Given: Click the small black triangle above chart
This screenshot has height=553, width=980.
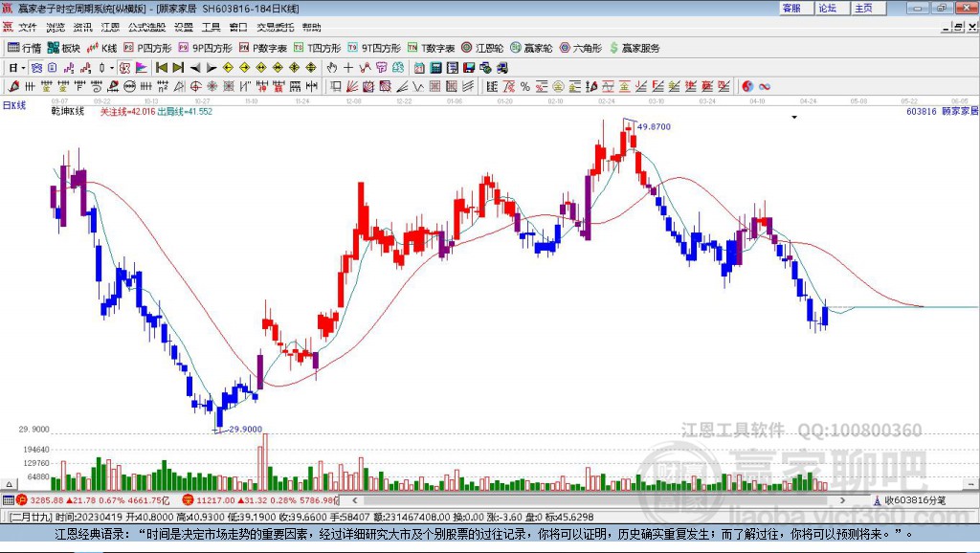Looking at the screenshot, I should pos(794,117).
